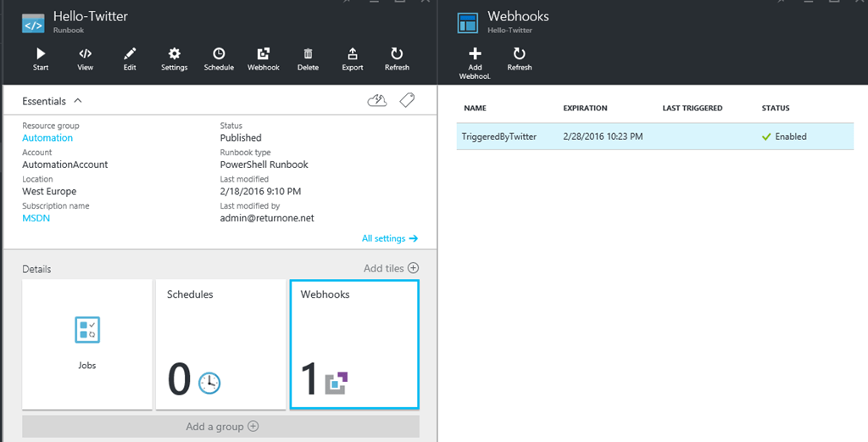Collapse the Essentials section
Screen dimensions: 868x442
click(78, 101)
